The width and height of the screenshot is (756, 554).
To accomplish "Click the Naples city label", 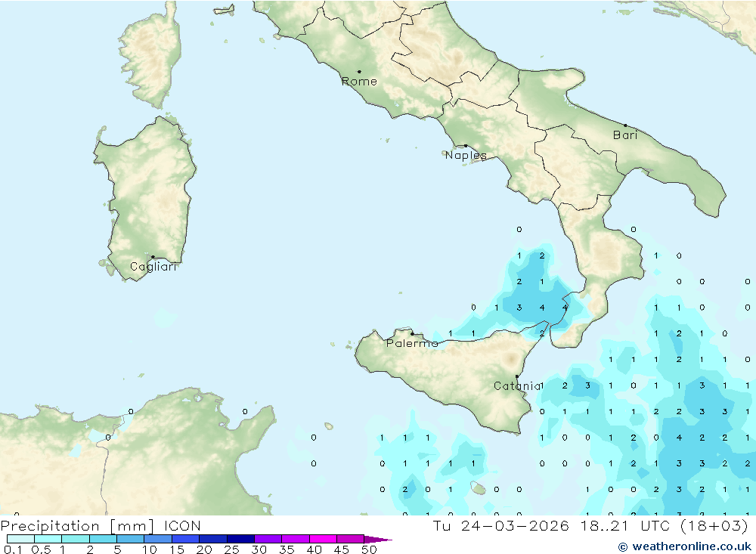I will [x=466, y=155].
